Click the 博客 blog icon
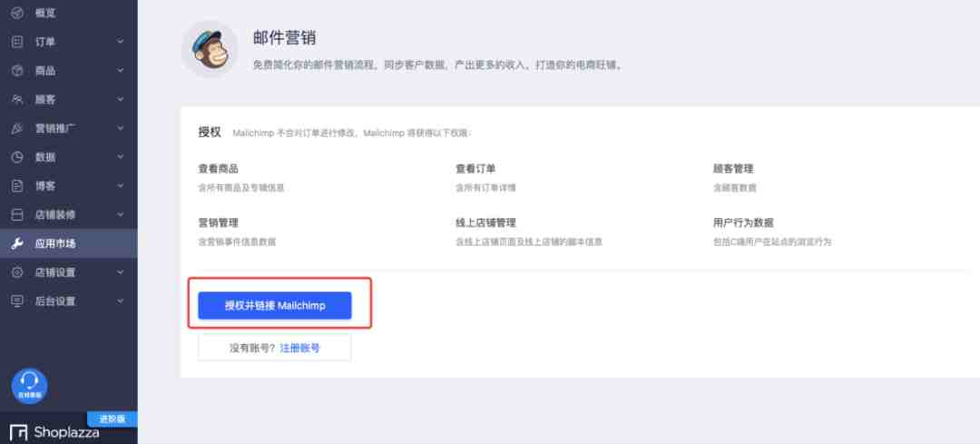 (x=17, y=186)
